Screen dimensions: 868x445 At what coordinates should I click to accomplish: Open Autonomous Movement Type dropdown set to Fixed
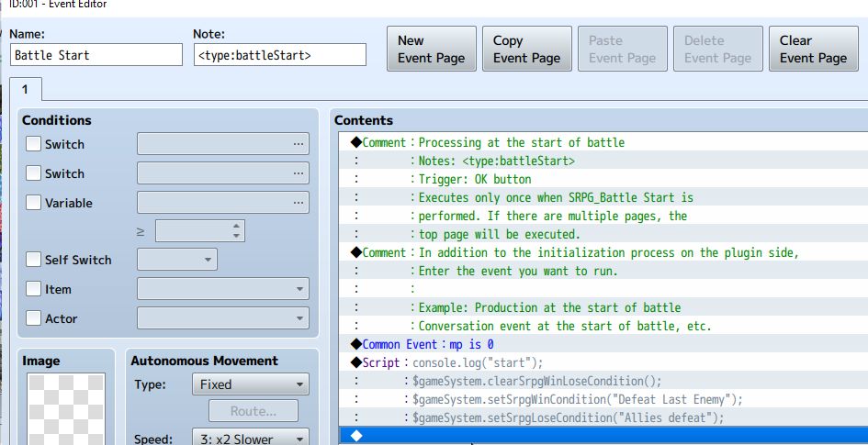[251, 384]
